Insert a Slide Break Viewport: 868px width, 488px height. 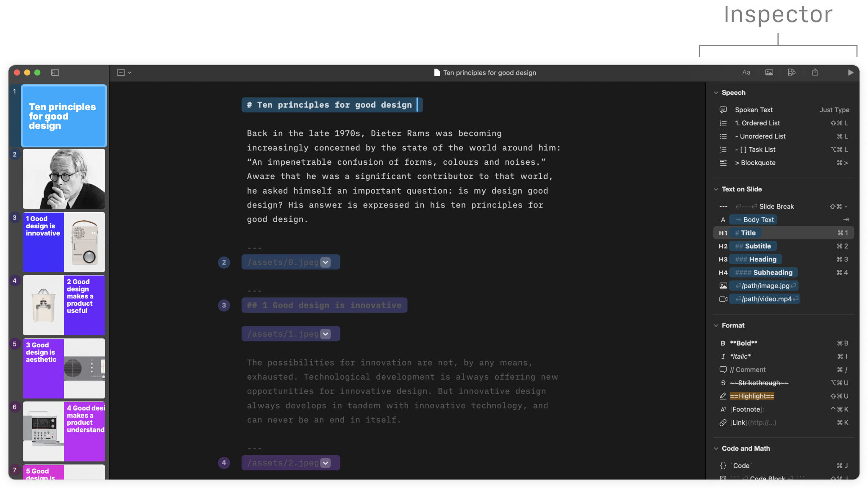click(784, 206)
